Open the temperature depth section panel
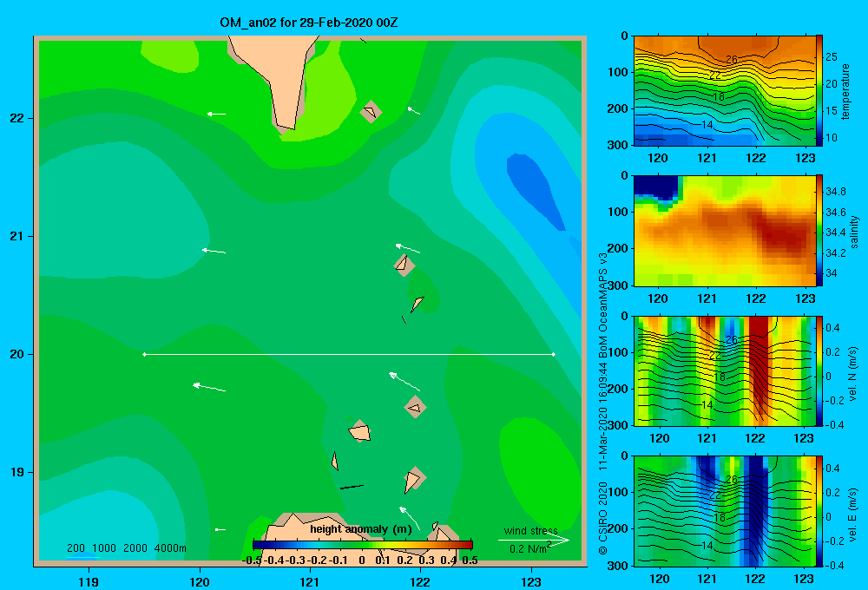868x590 pixels. pyautogui.click(x=725, y=90)
